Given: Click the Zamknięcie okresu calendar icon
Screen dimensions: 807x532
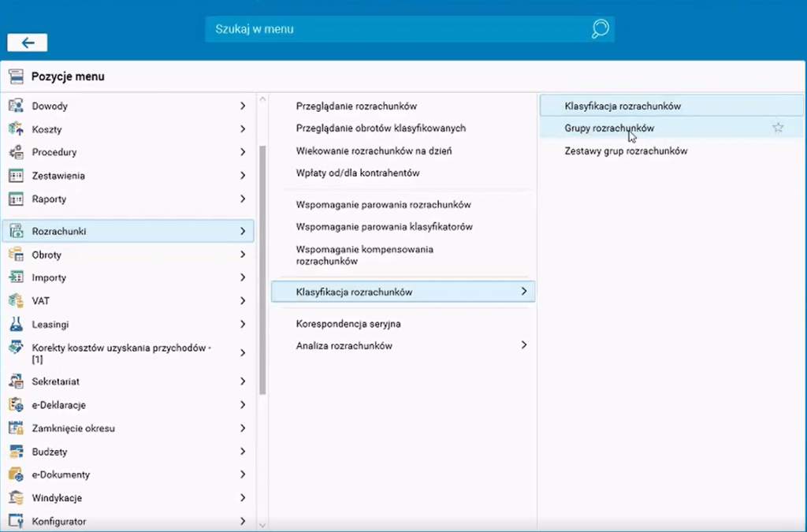Looking at the screenshot, I should pos(16,428).
